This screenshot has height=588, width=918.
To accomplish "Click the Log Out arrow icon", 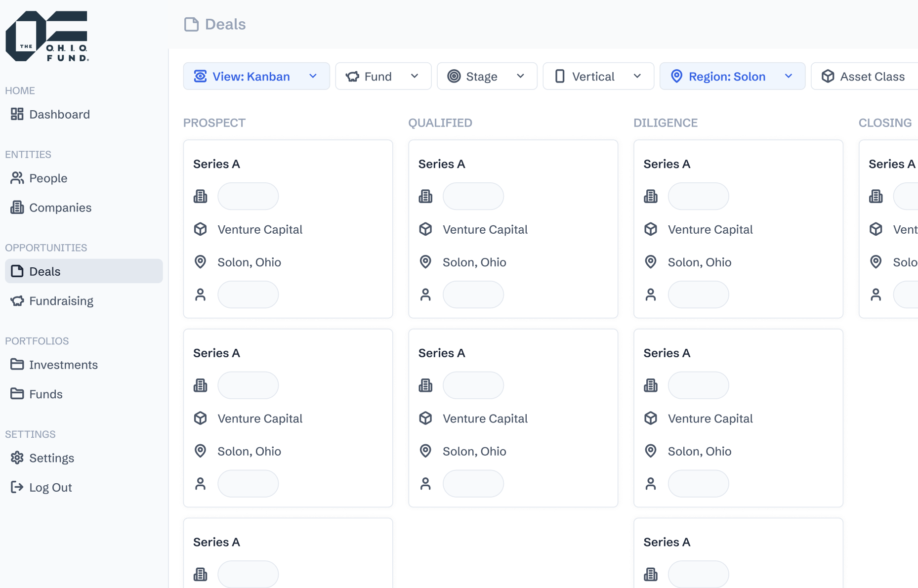I will point(17,487).
